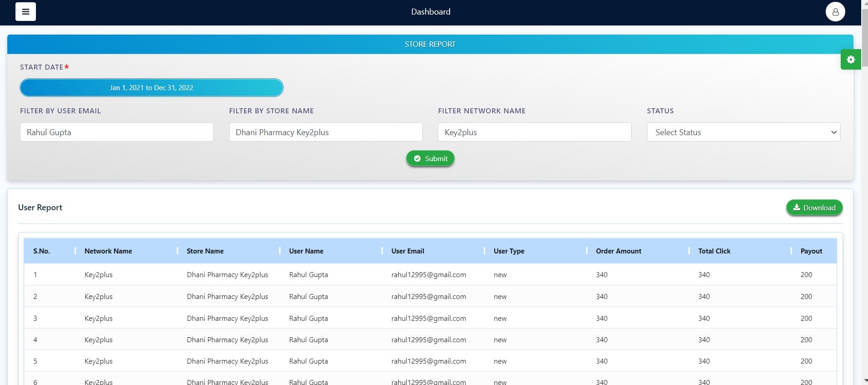This screenshot has height=385, width=868.
Task: Open the user profile avatar icon
Action: pyautogui.click(x=835, y=12)
